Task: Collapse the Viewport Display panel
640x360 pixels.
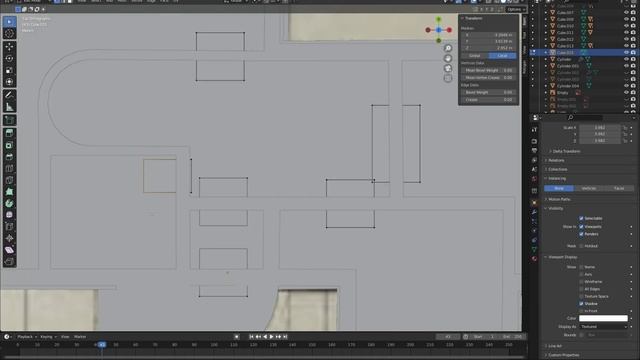Action: tap(562, 257)
